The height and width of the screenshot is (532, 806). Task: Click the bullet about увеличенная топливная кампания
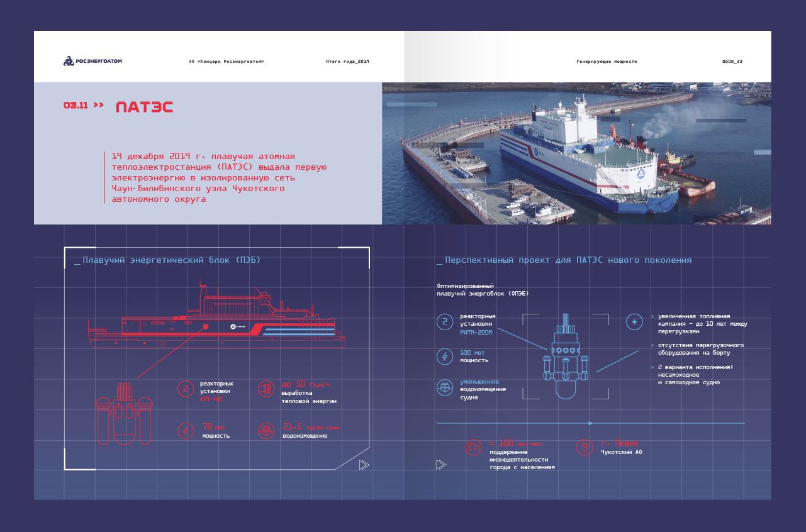pos(702,324)
